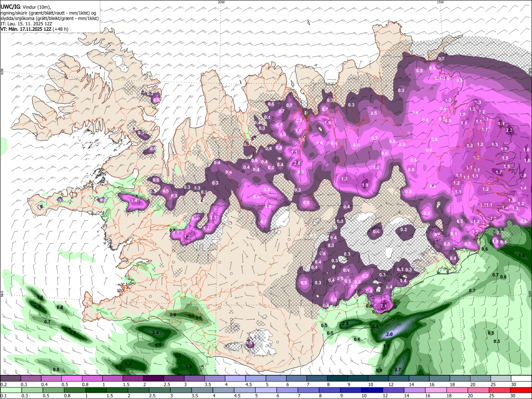Click the "VT: Mán. 17.11.2025 12Z (+48 h)" line
This screenshot has height=399, width=532.
point(34,29)
